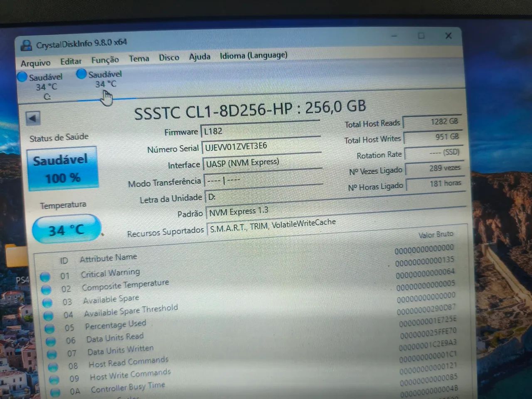
Task: Click the 34 °C temperature button
Action: coord(66,229)
